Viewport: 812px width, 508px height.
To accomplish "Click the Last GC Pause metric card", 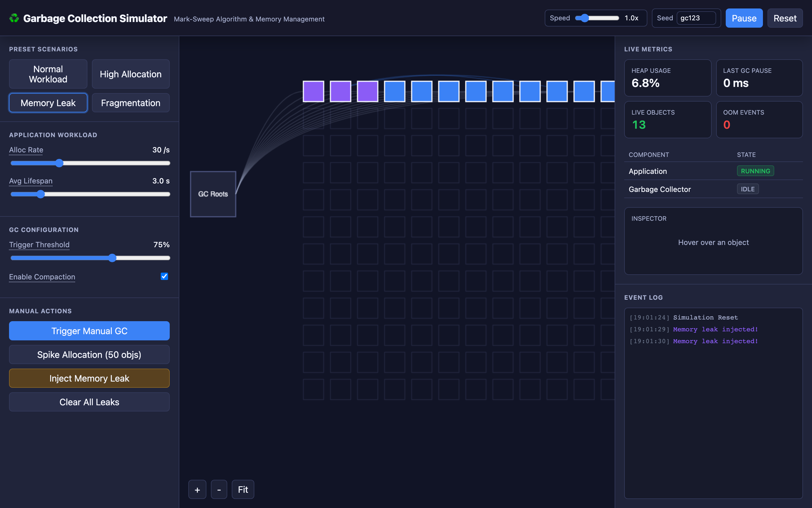I will click(x=759, y=78).
